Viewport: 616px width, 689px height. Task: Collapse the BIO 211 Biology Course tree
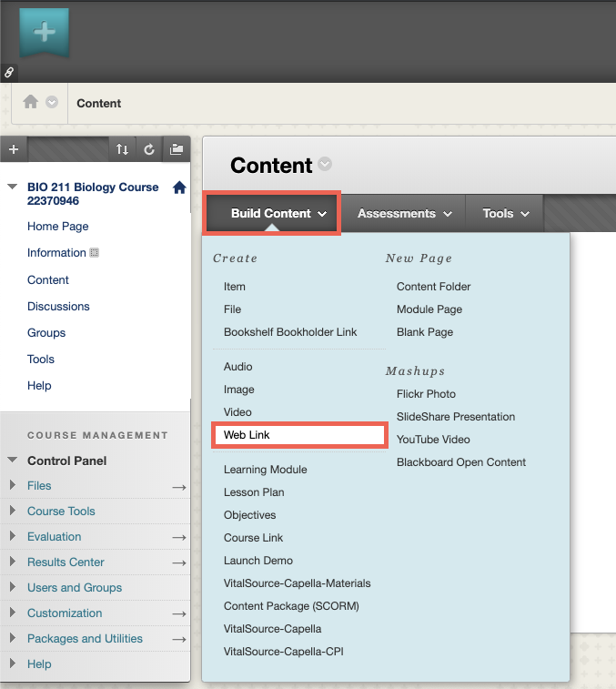tap(13, 187)
